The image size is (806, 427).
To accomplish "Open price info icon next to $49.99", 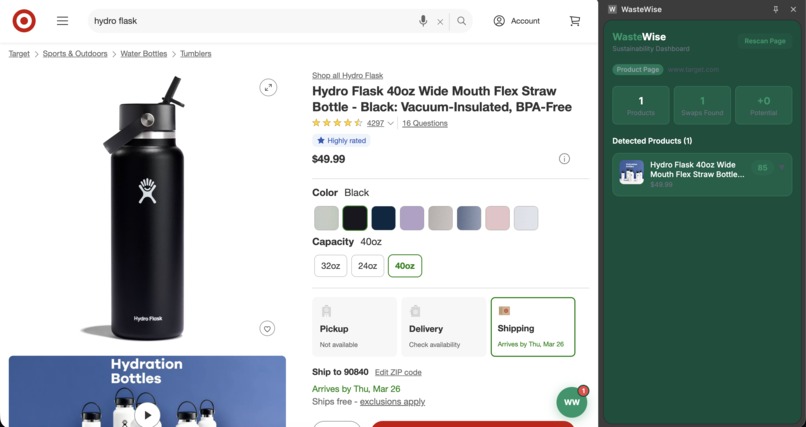I will (x=564, y=159).
